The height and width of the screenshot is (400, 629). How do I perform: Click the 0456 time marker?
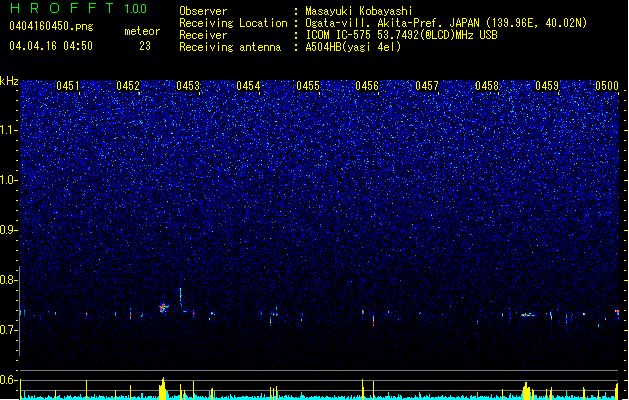[x=367, y=86]
